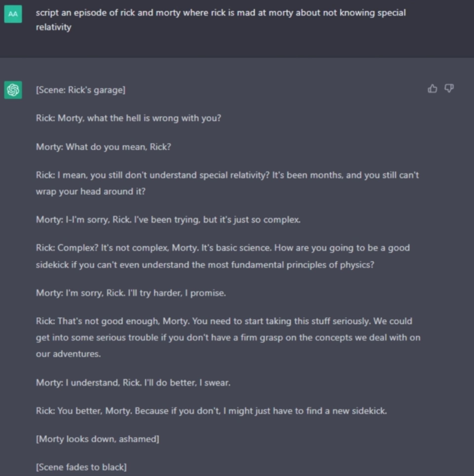Click Morty's "What do you mean, Rick?" line
The height and width of the screenshot is (476, 474).
103,147
